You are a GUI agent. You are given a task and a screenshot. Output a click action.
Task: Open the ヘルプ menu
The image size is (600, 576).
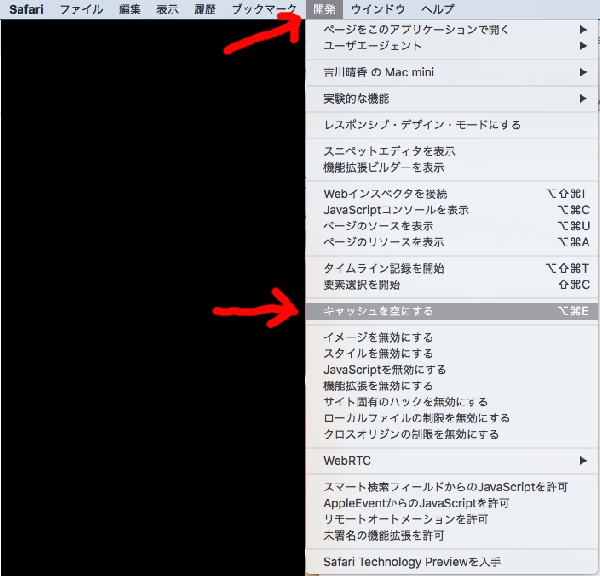point(438,9)
